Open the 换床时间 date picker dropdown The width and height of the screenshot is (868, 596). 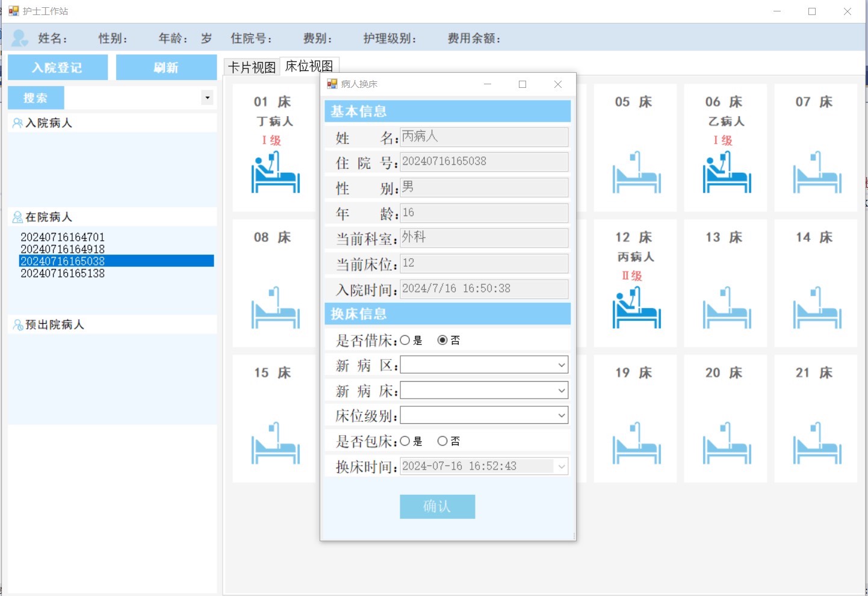[x=562, y=467]
